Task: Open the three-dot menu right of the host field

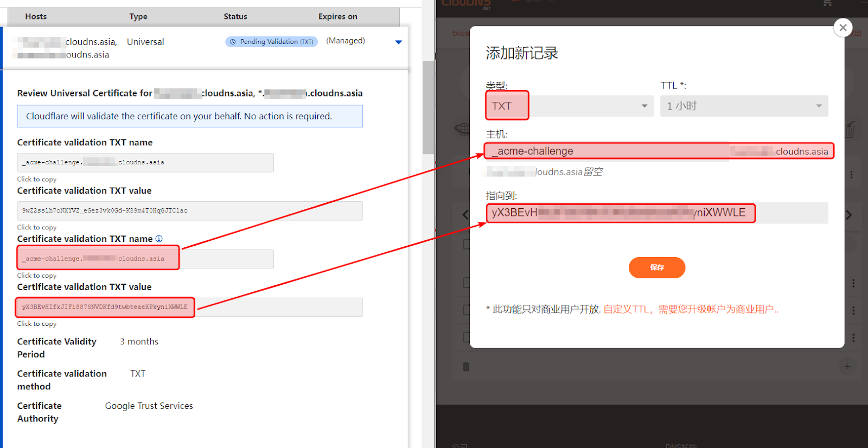Action: point(851,175)
